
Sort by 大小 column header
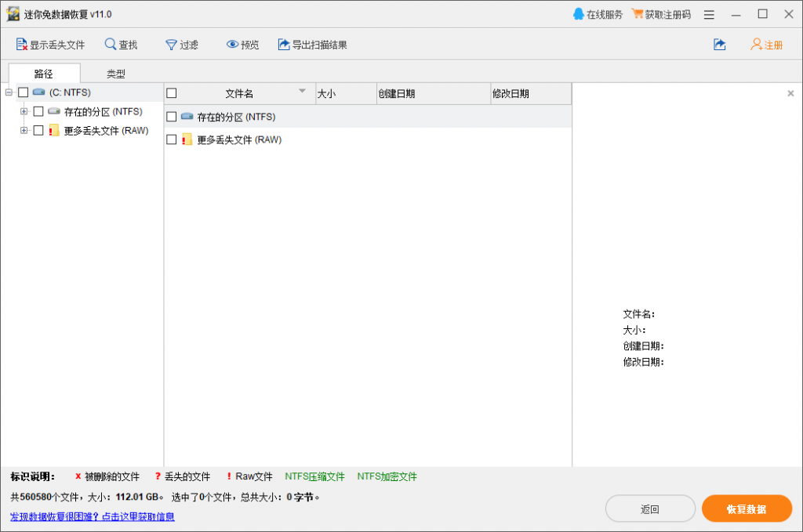point(346,93)
